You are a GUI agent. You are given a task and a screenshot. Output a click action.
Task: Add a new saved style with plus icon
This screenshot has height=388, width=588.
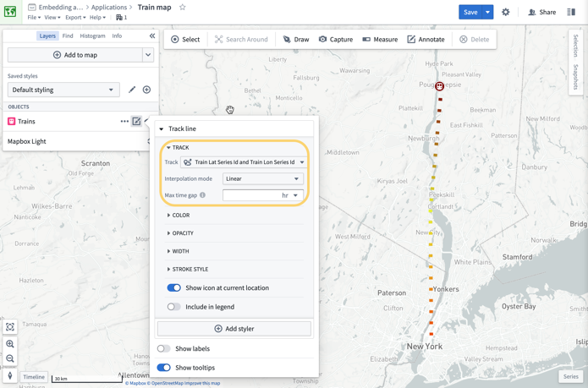click(x=146, y=90)
